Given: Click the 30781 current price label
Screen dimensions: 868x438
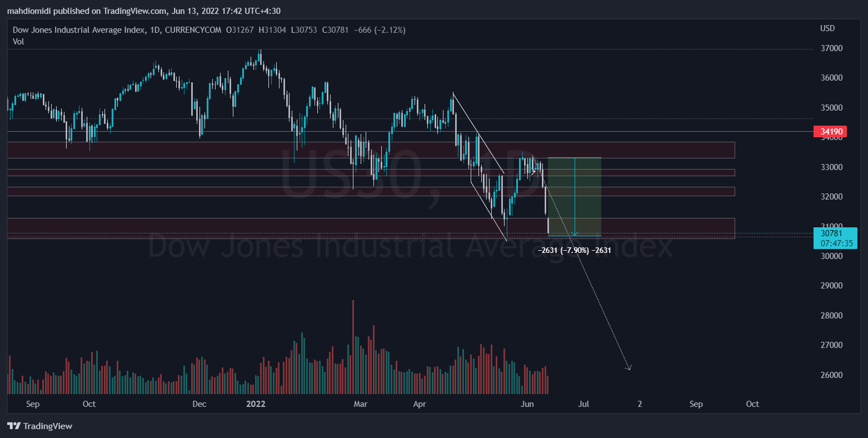Looking at the screenshot, I should [x=831, y=233].
